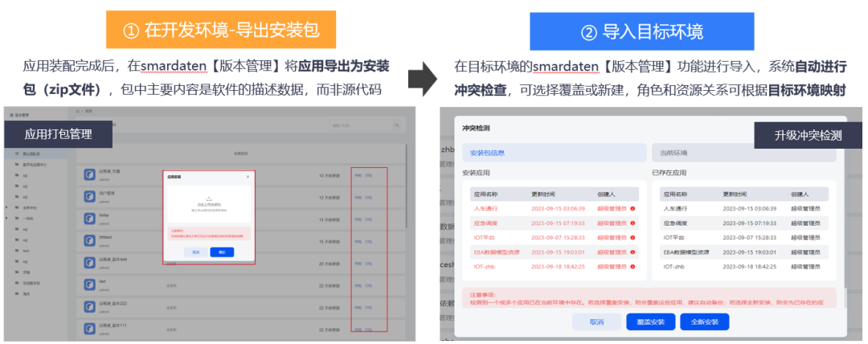Select the test folder in the tree
The image size is (868, 344).
(x=26, y=251)
